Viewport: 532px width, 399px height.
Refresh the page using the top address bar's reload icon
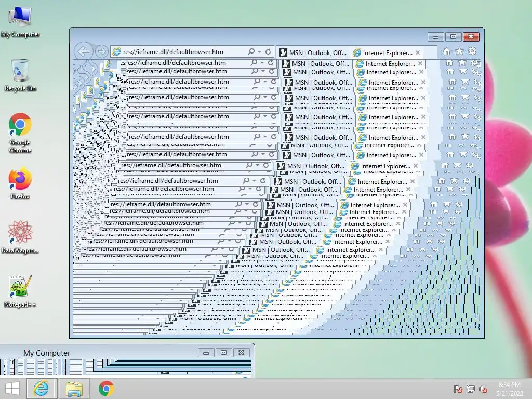(268, 51)
